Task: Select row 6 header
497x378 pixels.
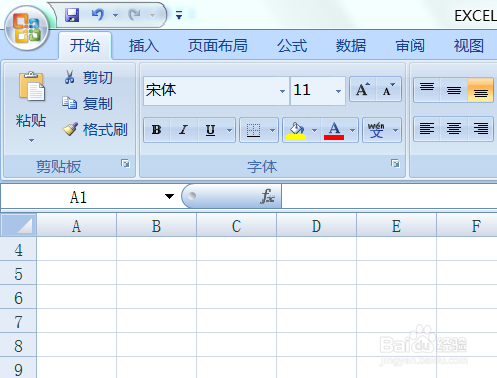Action: 18,297
